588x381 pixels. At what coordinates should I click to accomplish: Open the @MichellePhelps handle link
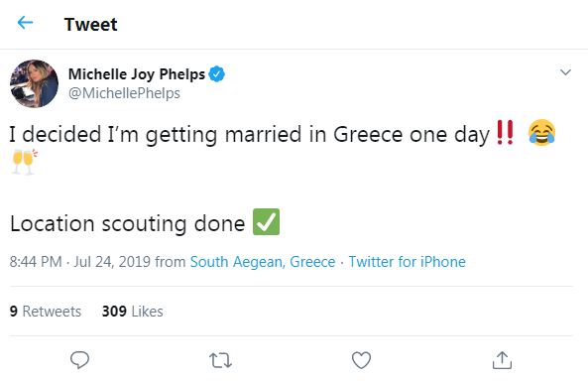tap(124, 93)
